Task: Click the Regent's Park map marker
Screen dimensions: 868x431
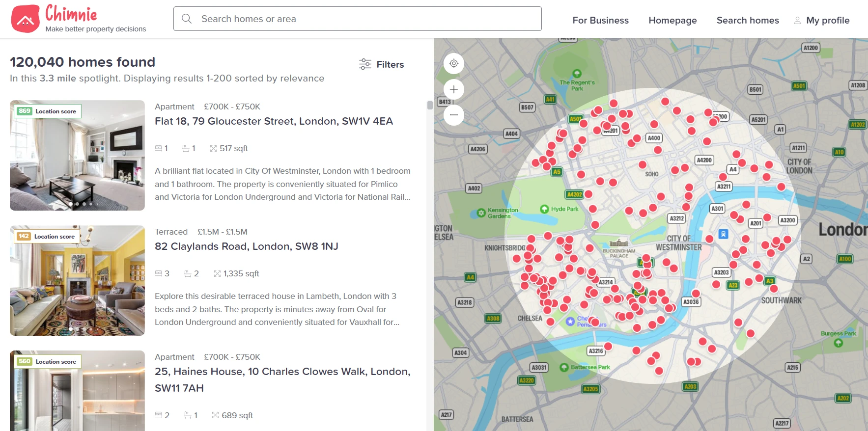Action: pos(577,74)
